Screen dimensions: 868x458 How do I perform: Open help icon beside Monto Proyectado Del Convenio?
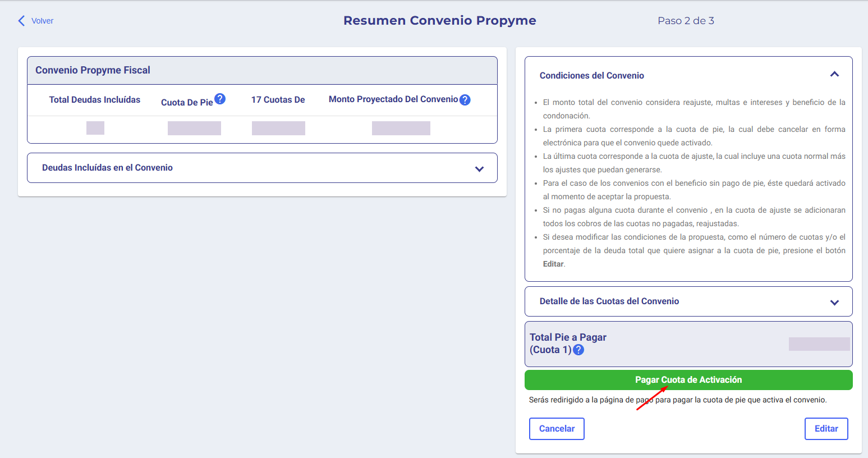465,100
